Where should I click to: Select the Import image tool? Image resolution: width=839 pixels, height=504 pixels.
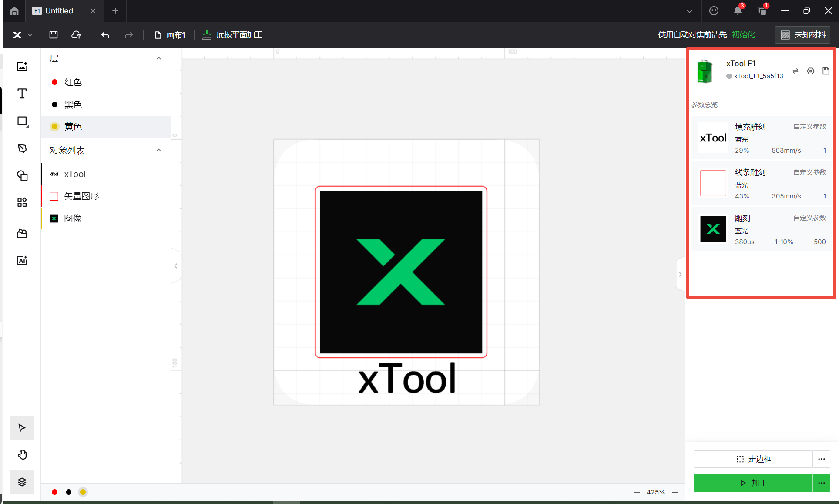tap(22, 67)
